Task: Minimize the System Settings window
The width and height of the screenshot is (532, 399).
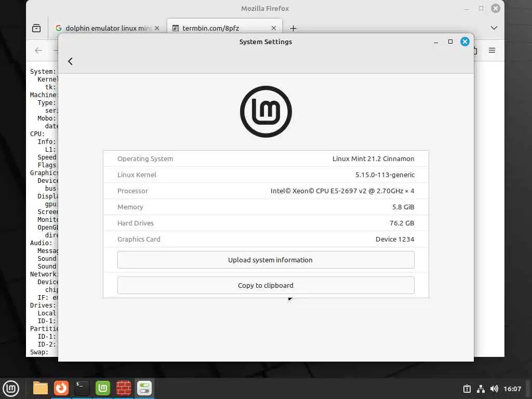Action: [x=436, y=42]
